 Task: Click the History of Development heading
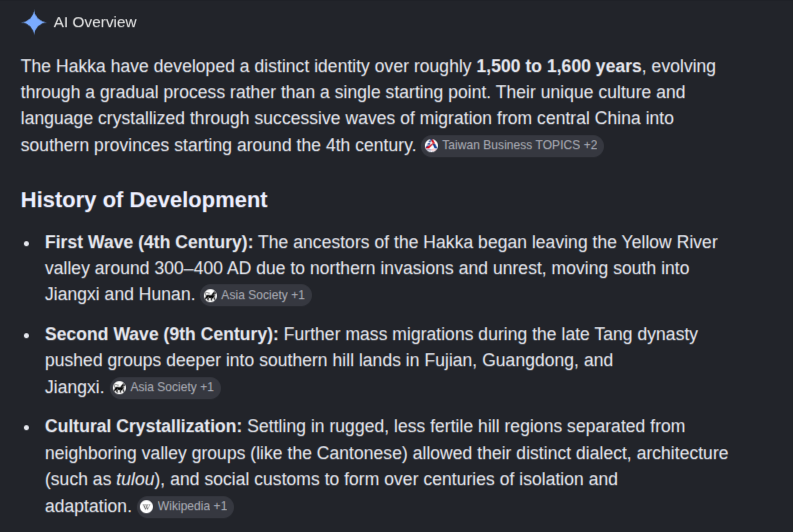(144, 200)
